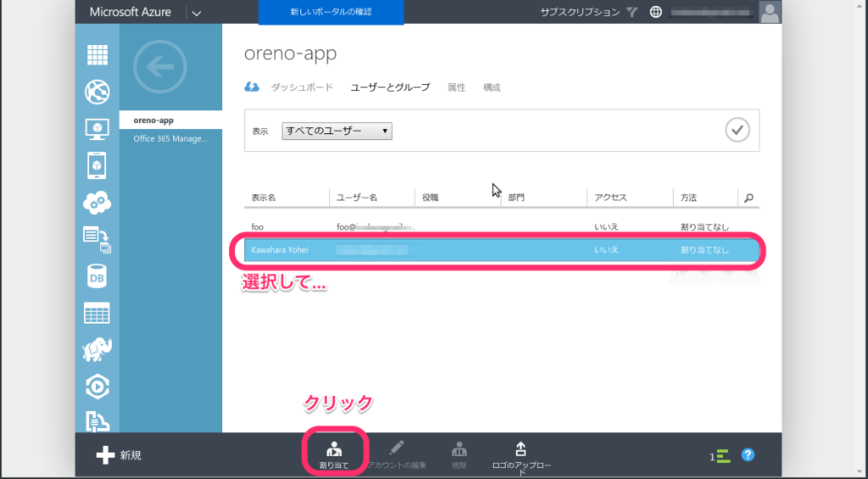Image resolution: width=868 pixels, height=479 pixels.
Task: Select oreno-app in the left list
Action: pos(170,120)
